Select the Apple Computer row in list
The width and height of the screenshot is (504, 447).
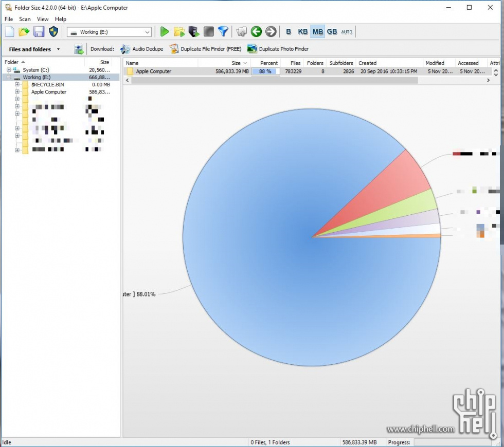[x=308, y=71]
